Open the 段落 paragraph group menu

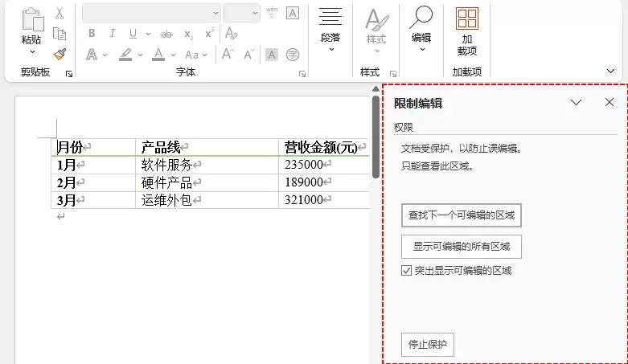(x=330, y=30)
